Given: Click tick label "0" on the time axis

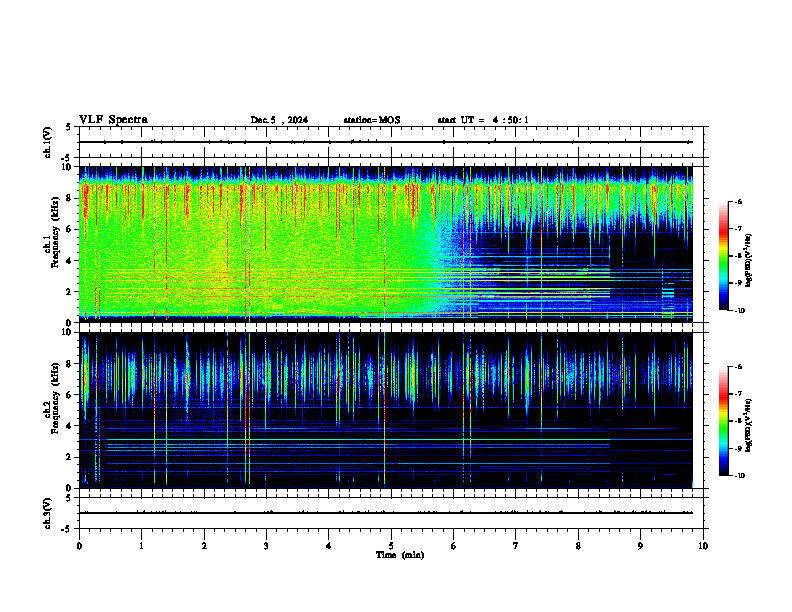Looking at the screenshot, I should pyautogui.click(x=79, y=546).
